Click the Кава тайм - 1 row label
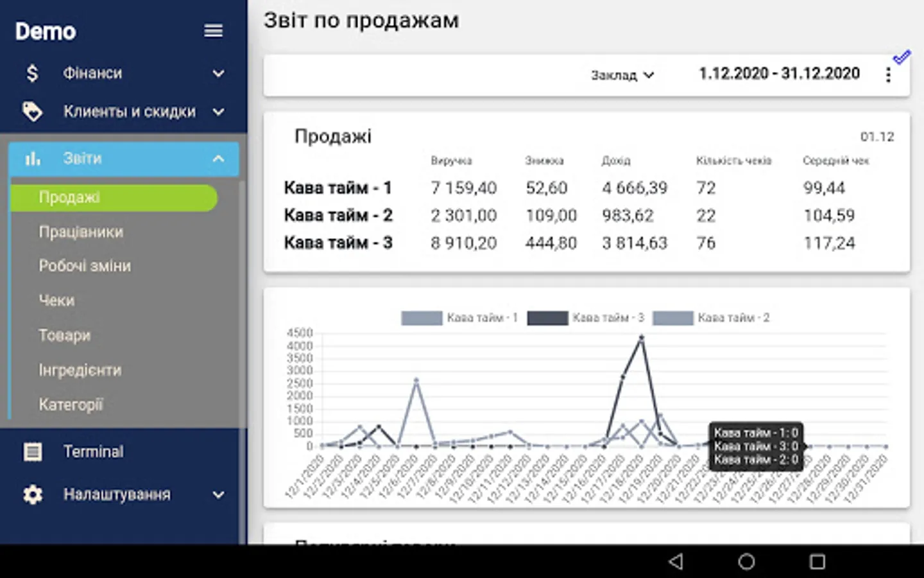Viewport: 924px width, 578px height. 338,188
